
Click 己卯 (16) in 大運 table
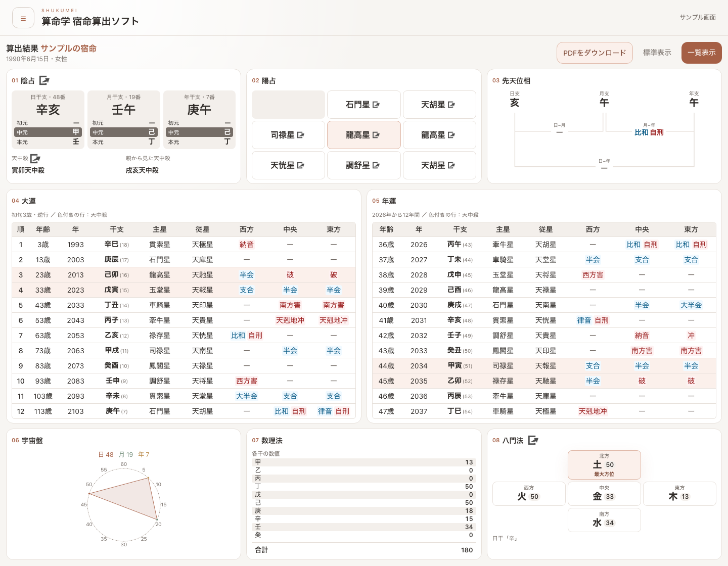[x=116, y=275]
